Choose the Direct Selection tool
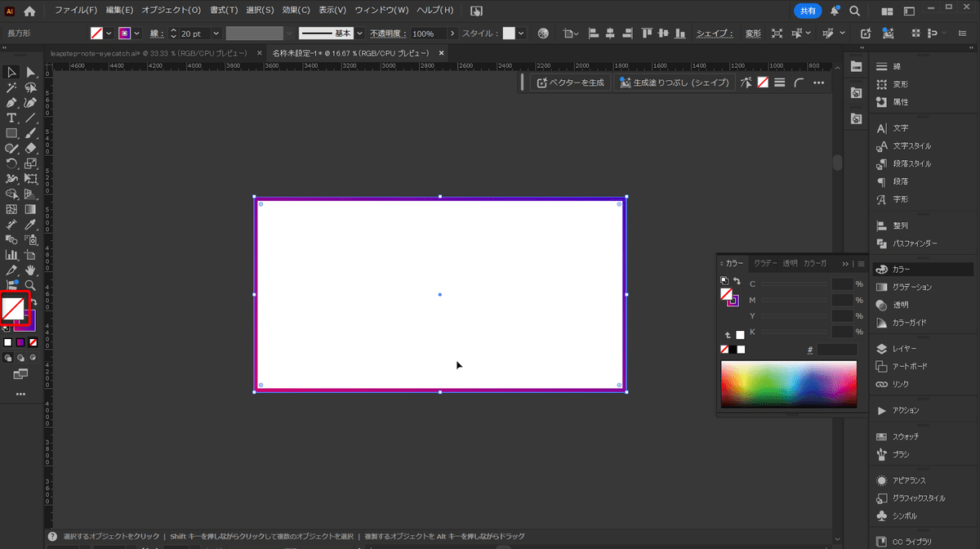The height and width of the screenshot is (549, 980). pyautogui.click(x=30, y=73)
